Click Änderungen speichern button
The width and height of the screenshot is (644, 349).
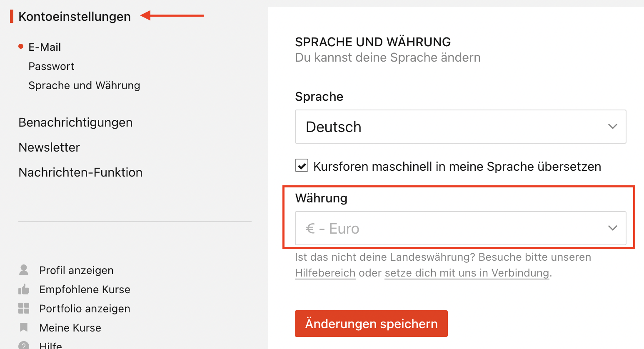[371, 324]
